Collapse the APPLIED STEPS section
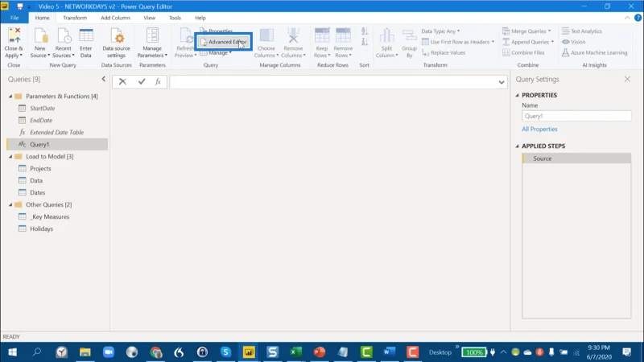644x362 pixels. tap(517, 146)
